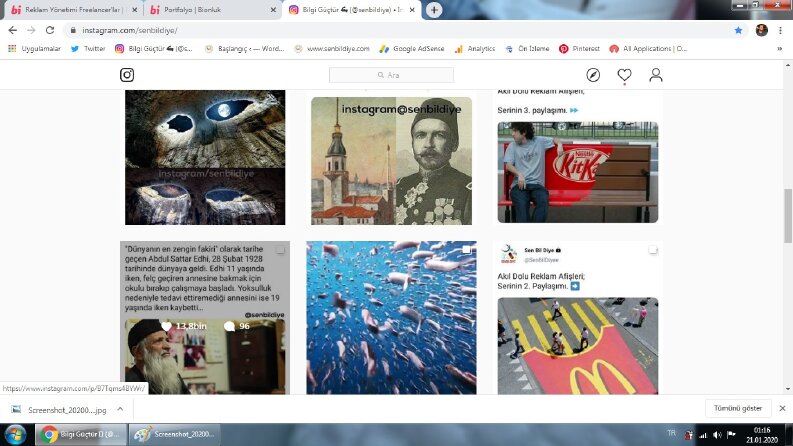
Task: Open the Chrome three-dot menu
Action: pyautogui.click(x=780, y=30)
